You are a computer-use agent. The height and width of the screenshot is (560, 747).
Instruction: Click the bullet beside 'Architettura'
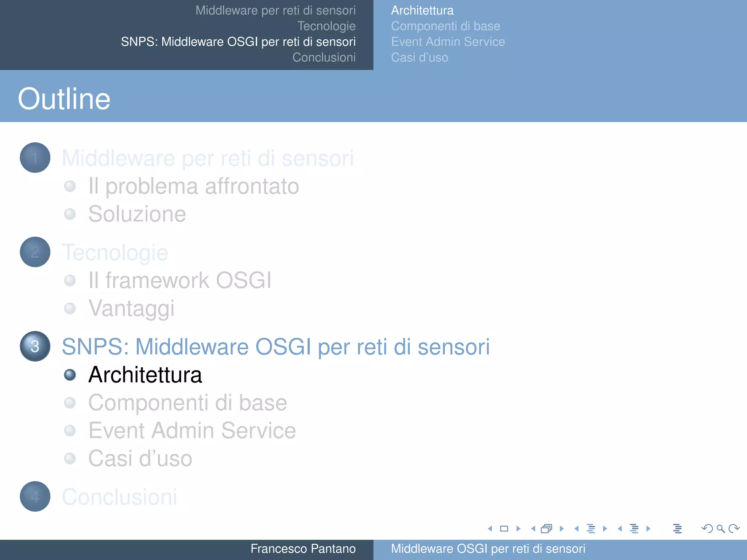(x=70, y=375)
